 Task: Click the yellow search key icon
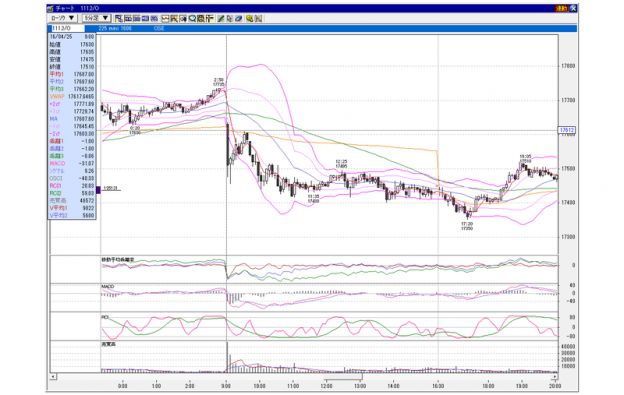coord(250,18)
